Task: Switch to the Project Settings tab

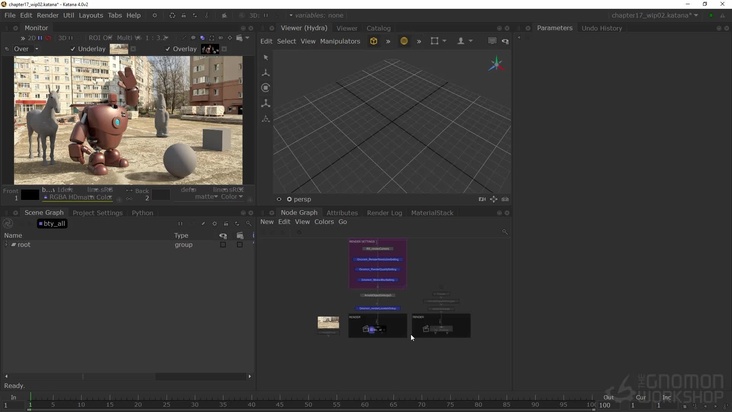Action: point(98,213)
